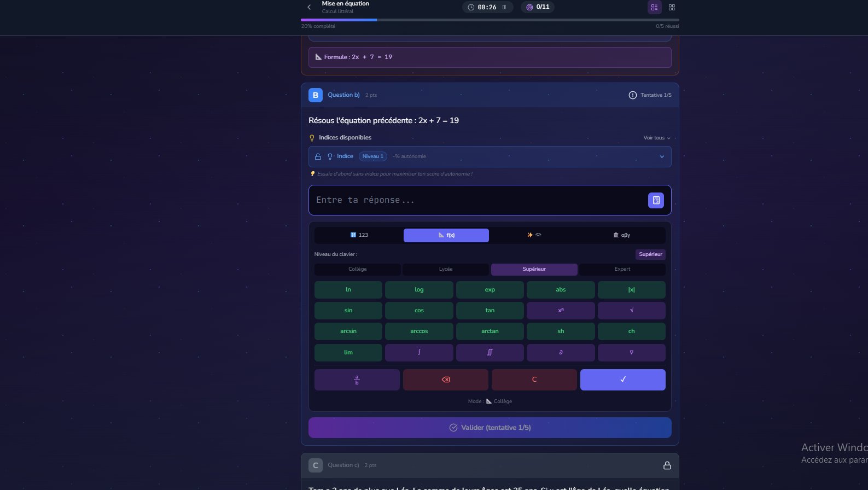
Task: Click the back arrow beside Mise en équation
Action: click(x=309, y=7)
